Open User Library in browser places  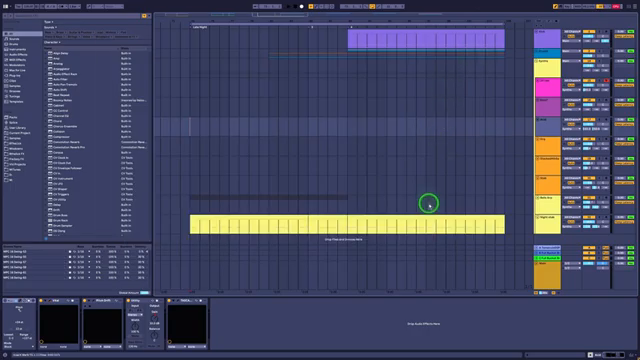(17, 128)
